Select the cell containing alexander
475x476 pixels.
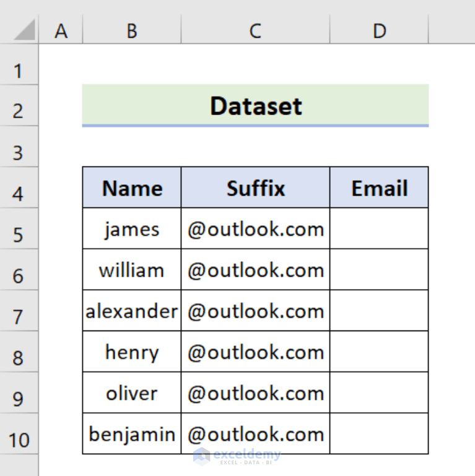(132, 310)
